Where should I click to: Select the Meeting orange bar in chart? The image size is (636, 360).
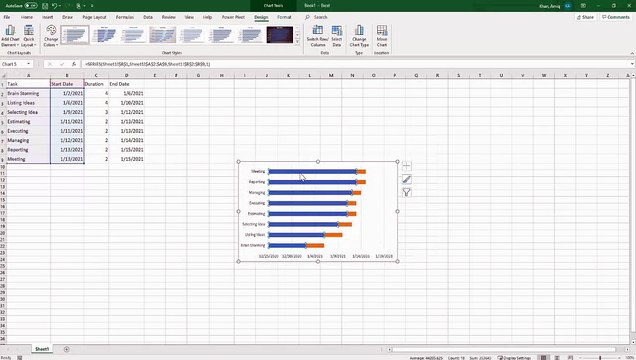click(x=361, y=171)
